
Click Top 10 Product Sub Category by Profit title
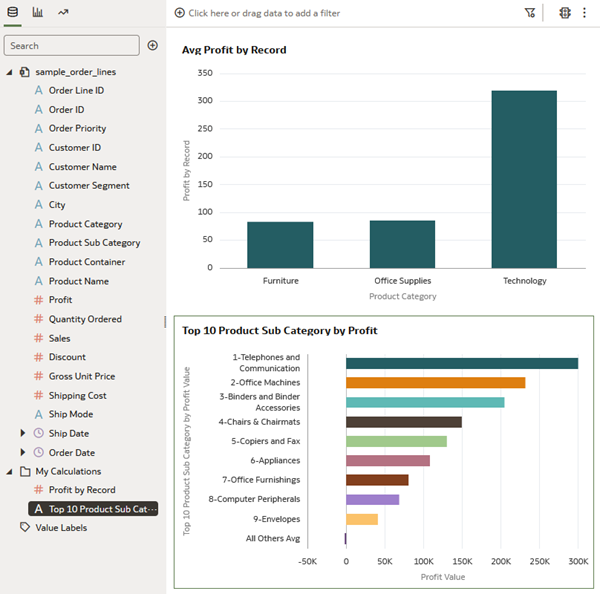[280, 331]
